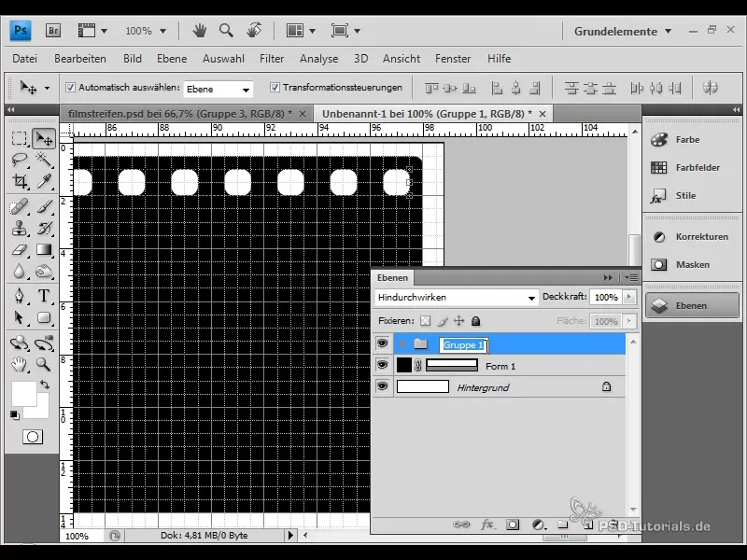Select the Move tool in the toolbox
Viewport: 747px width, 560px height.
(x=43, y=139)
